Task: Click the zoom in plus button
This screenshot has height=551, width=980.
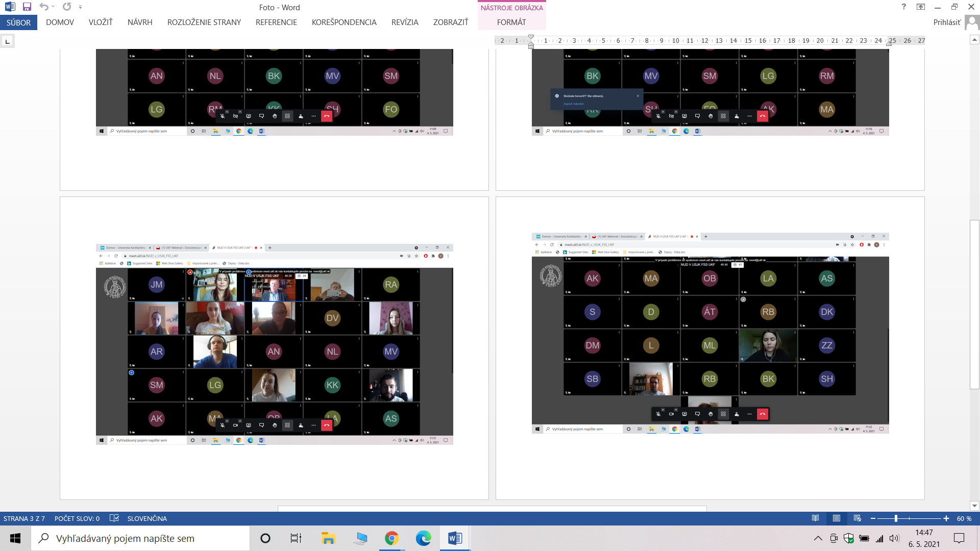Action: (946, 518)
